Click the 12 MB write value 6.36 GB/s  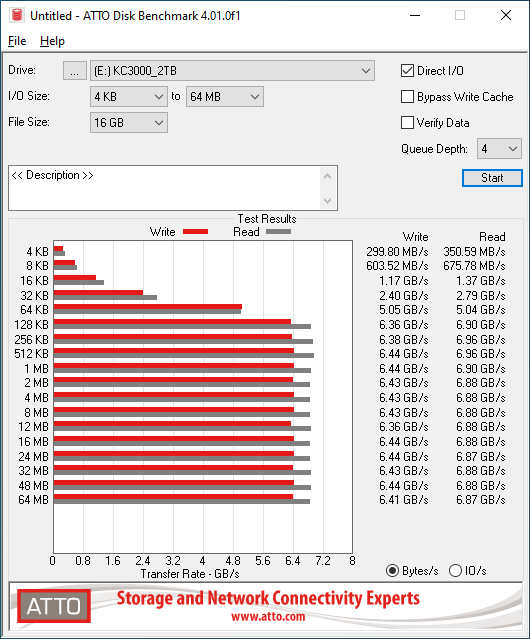[404, 427]
